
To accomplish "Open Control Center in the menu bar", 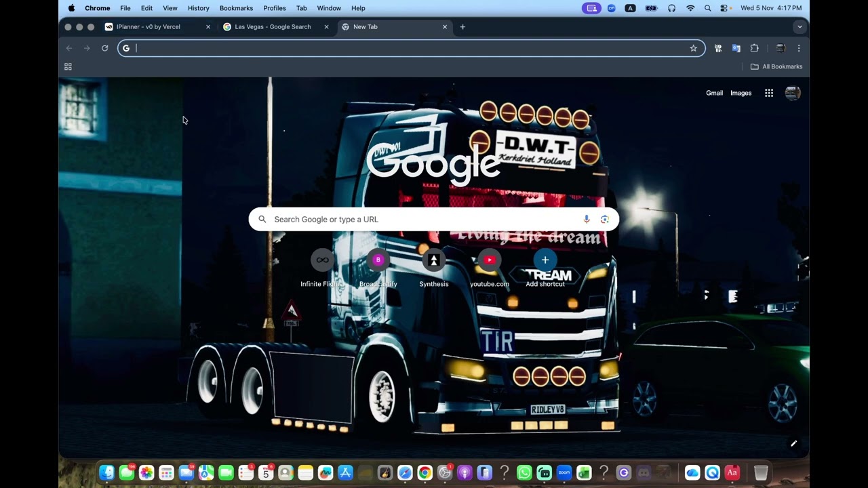I will pos(725,8).
